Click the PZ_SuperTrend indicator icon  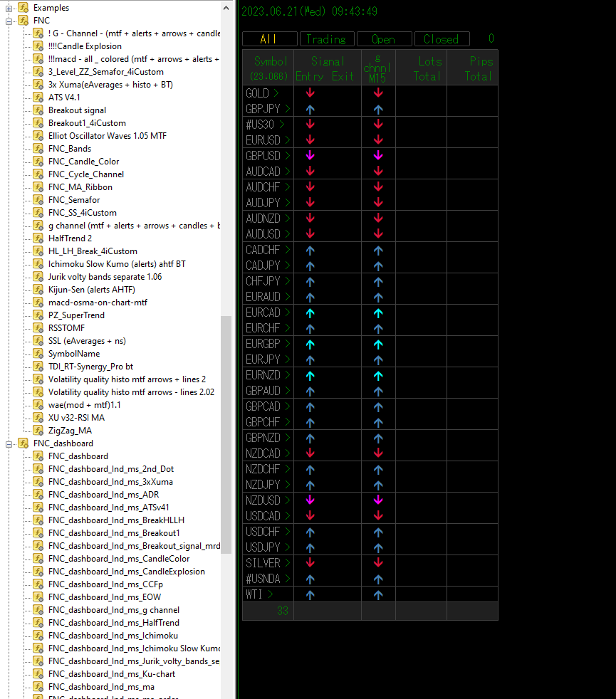[x=38, y=315]
